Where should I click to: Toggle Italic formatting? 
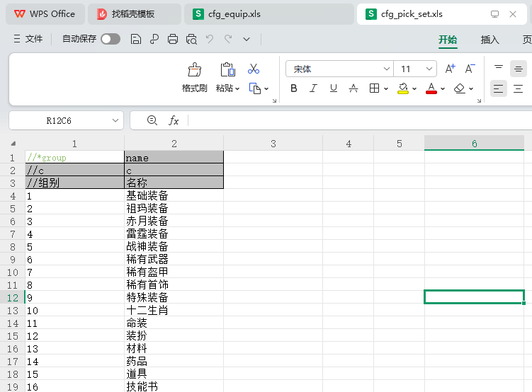(x=314, y=88)
